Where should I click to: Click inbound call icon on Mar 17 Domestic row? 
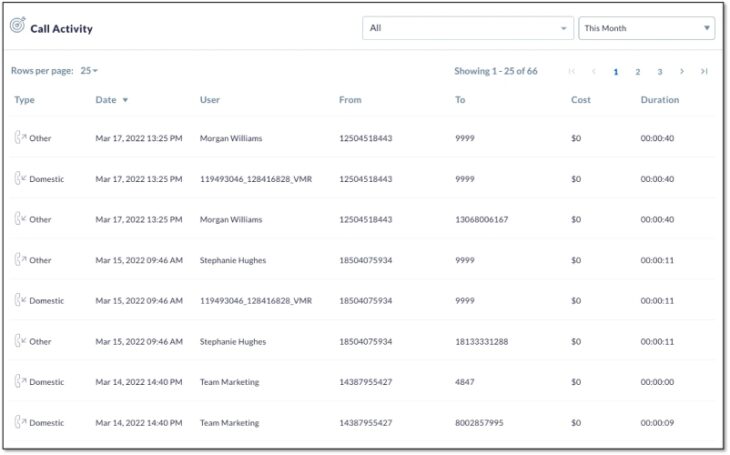(x=20, y=178)
